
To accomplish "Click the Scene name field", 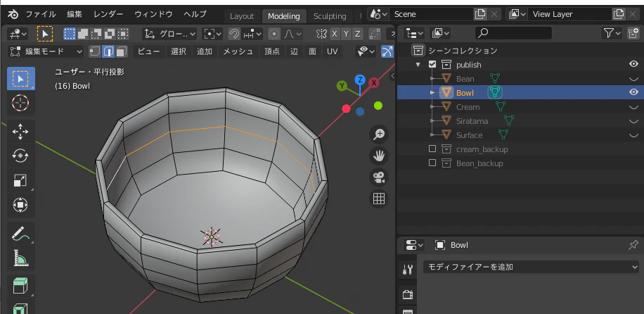I will pos(431,14).
